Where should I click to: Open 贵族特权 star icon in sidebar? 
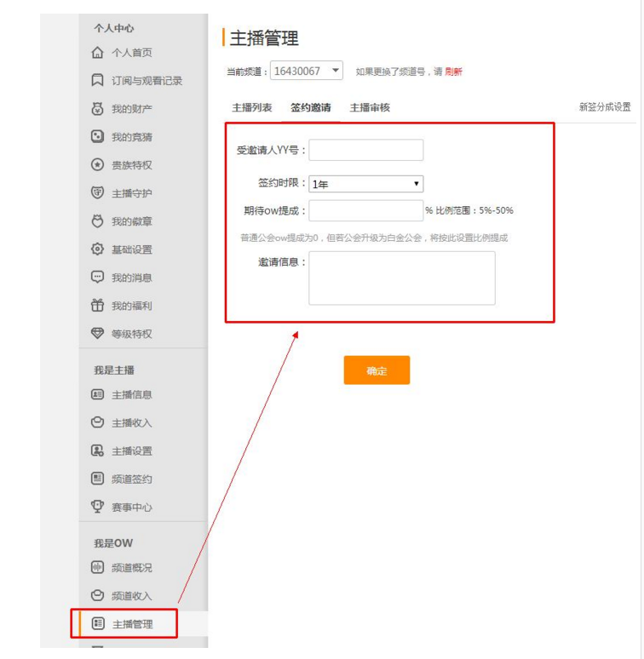[x=97, y=165]
